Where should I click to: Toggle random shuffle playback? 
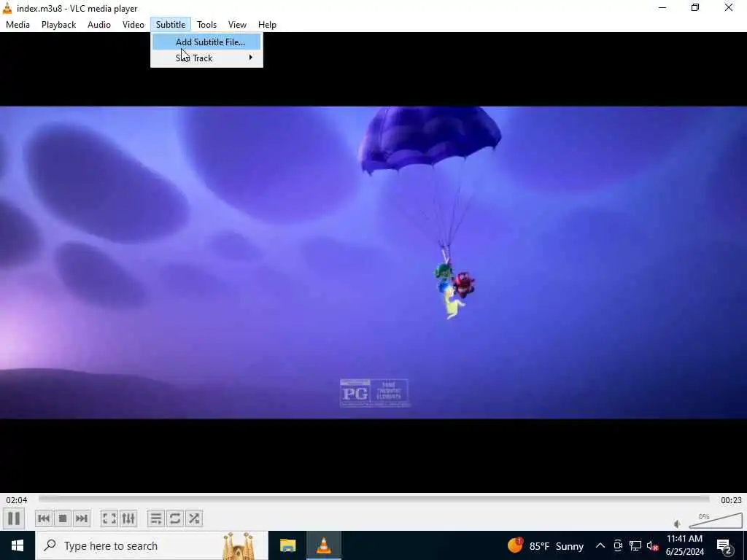click(x=194, y=518)
